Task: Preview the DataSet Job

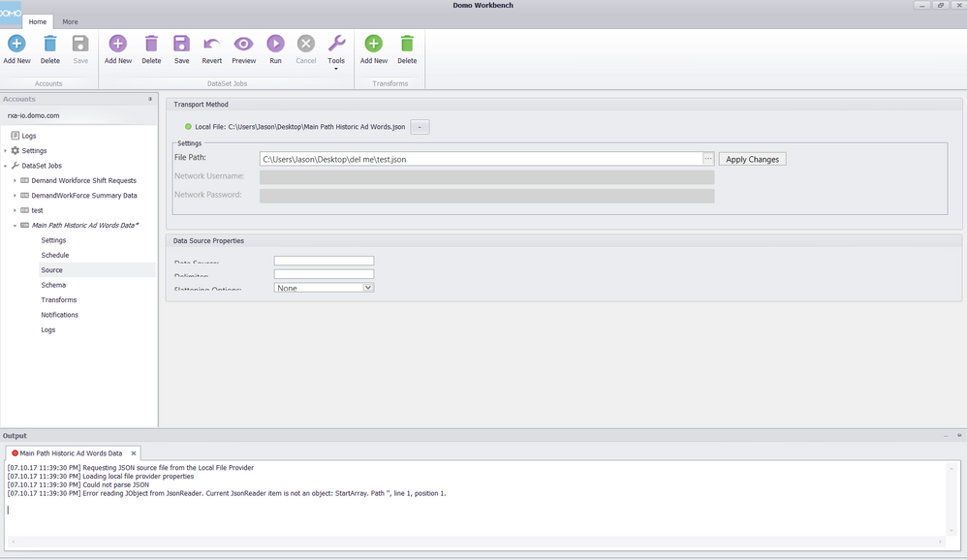Action: point(243,49)
